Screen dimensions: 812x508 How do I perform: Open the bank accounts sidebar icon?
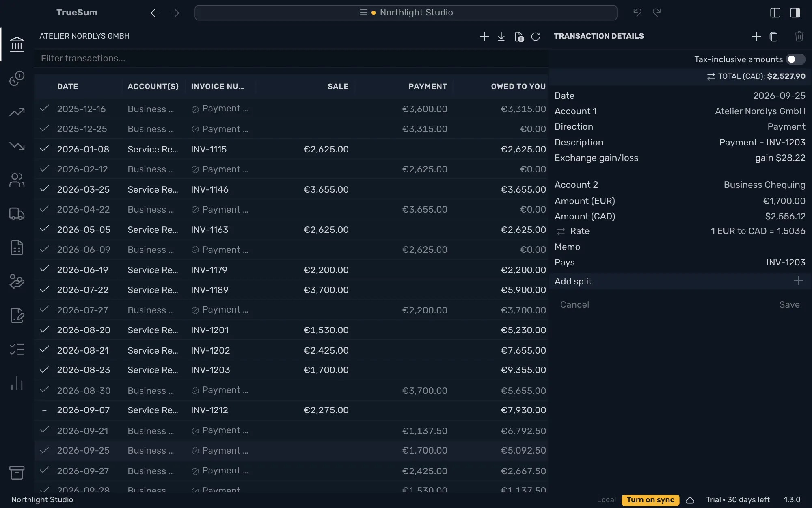[17, 44]
